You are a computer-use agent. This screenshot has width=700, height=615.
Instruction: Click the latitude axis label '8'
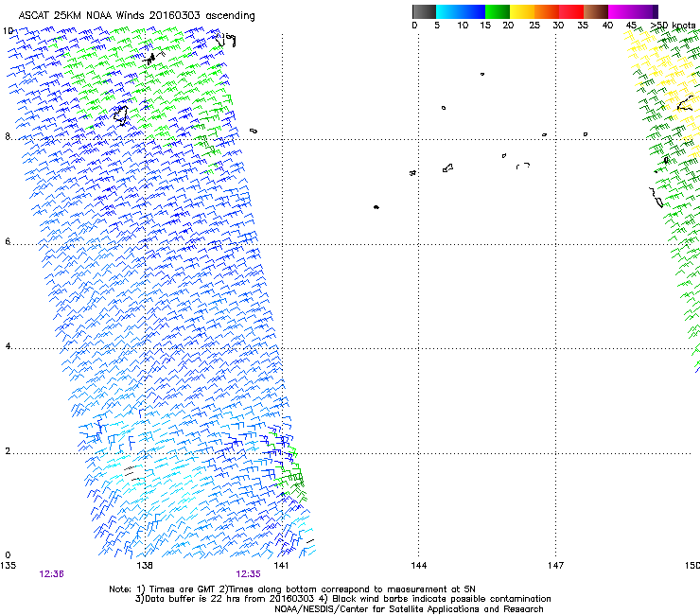8,136
